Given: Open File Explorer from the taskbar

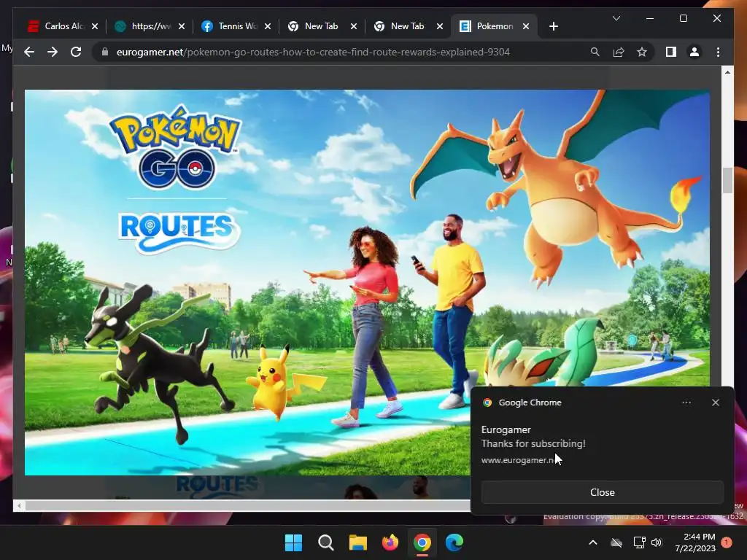Looking at the screenshot, I should click(357, 542).
